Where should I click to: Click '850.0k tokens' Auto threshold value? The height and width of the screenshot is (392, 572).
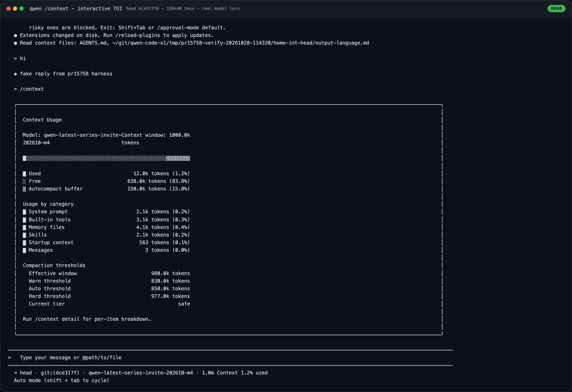click(x=171, y=288)
